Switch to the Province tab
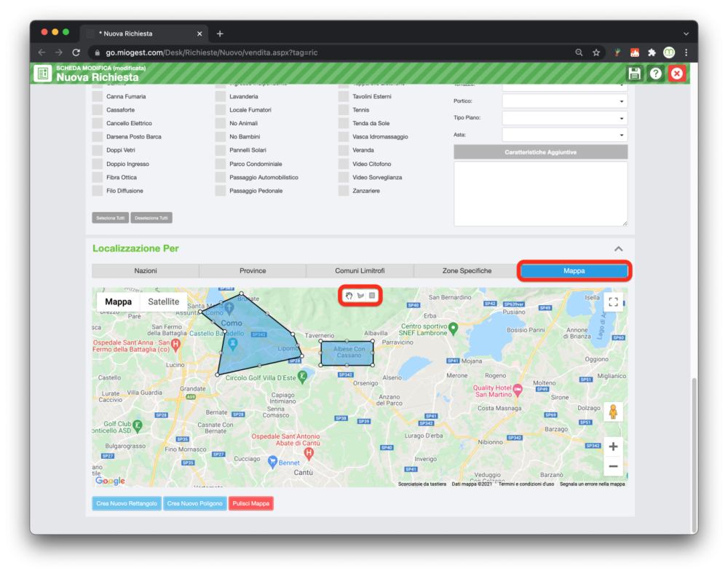This screenshot has height=574, width=728. point(253,271)
